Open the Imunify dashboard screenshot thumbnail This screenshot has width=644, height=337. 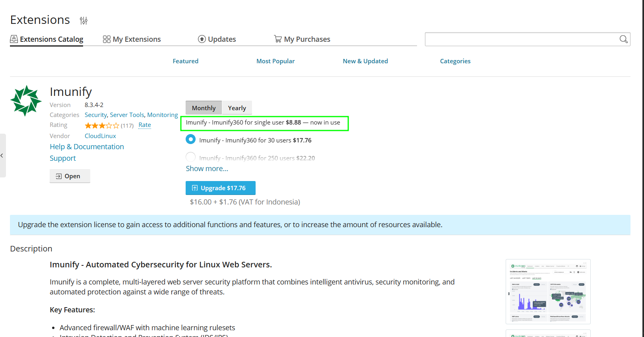pyautogui.click(x=548, y=292)
